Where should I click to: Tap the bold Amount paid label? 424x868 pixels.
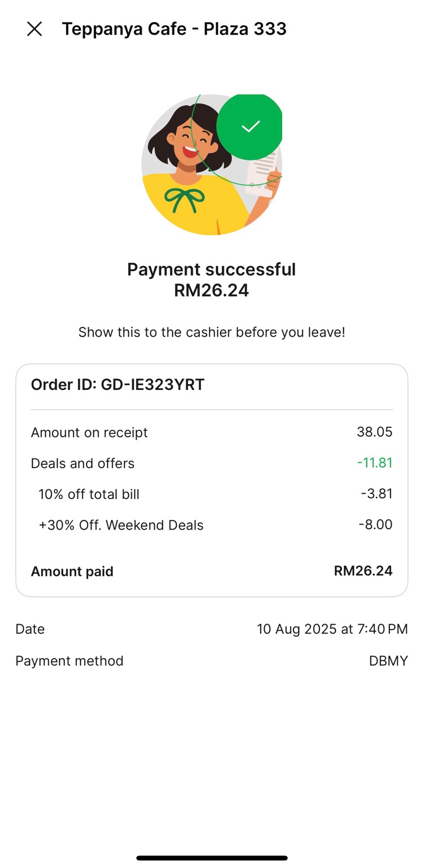pos(72,571)
